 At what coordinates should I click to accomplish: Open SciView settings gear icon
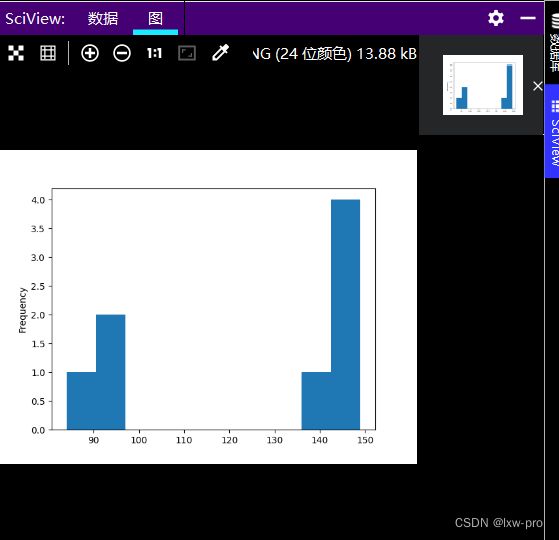(x=496, y=18)
